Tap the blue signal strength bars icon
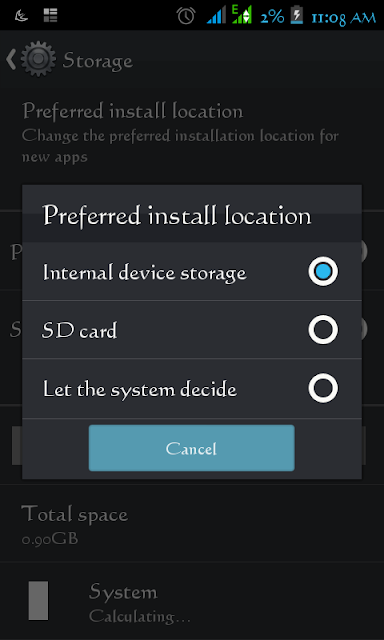The image size is (384, 640). [216, 16]
